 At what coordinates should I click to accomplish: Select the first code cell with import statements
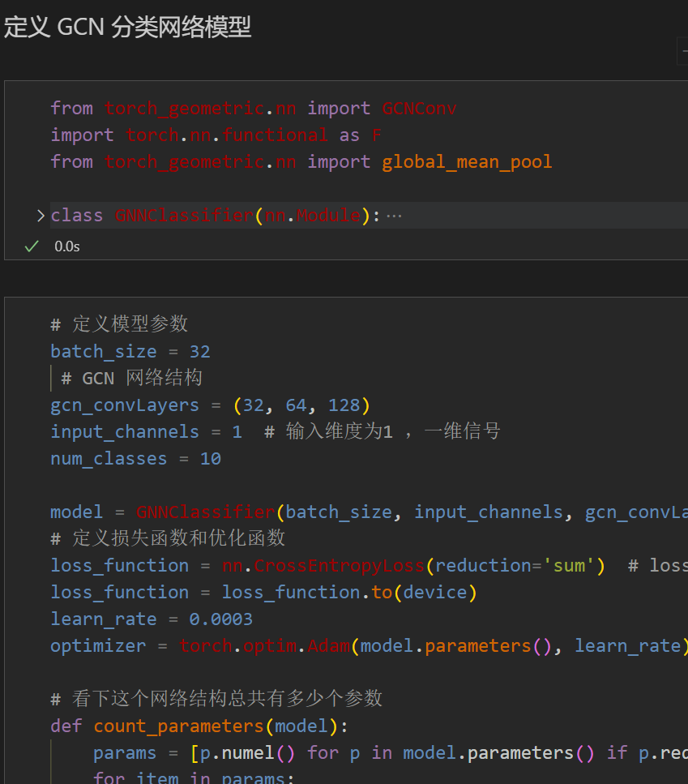click(x=324, y=134)
